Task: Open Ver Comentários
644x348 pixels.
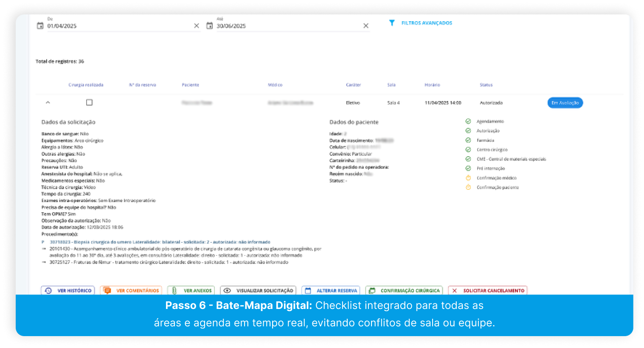Action: [x=131, y=290]
